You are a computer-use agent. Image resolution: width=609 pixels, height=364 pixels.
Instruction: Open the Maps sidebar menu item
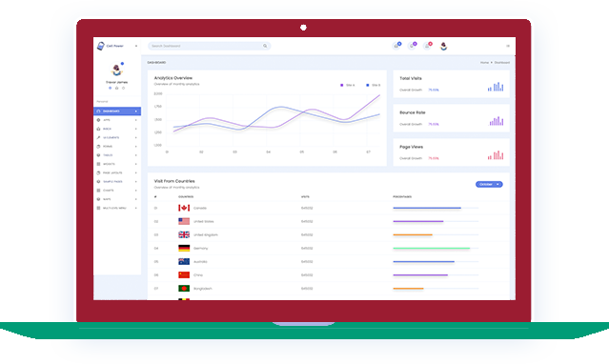coord(117,199)
